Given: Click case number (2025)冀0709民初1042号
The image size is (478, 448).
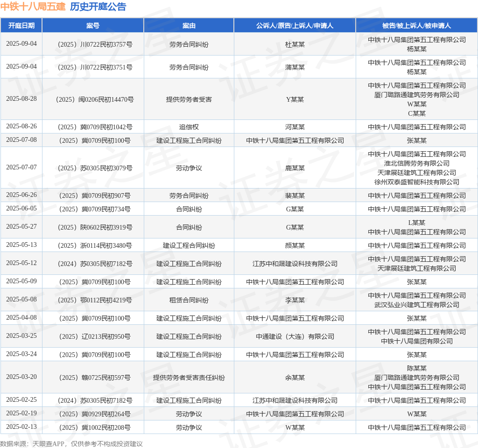Looking at the screenshot, I should [95, 127].
